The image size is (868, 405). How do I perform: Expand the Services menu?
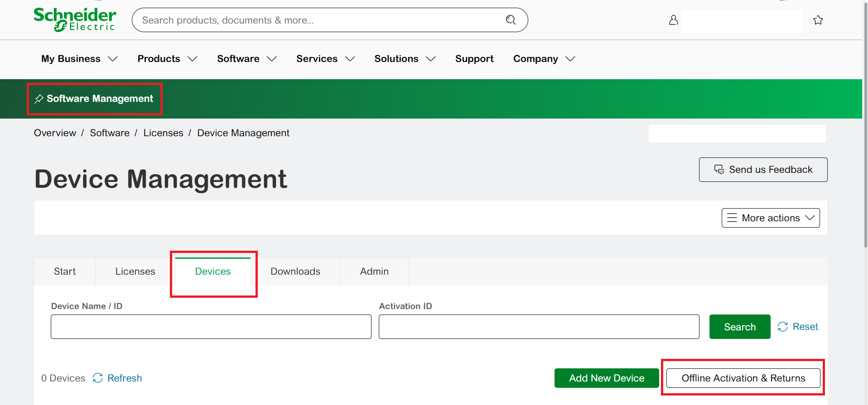(326, 59)
